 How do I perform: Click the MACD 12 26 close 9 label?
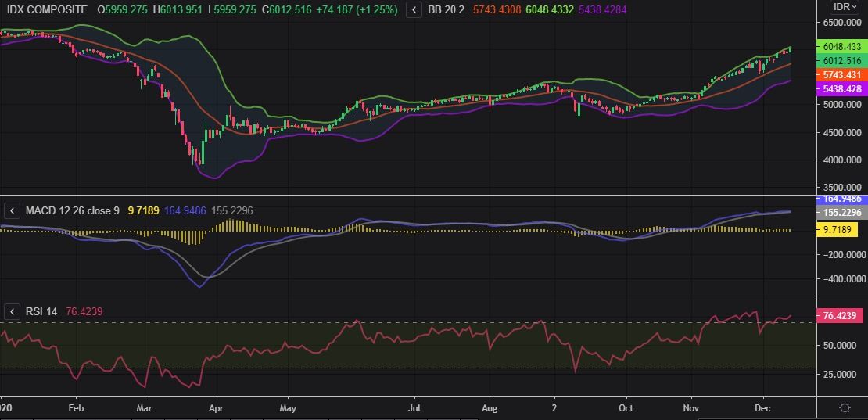(x=72, y=211)
